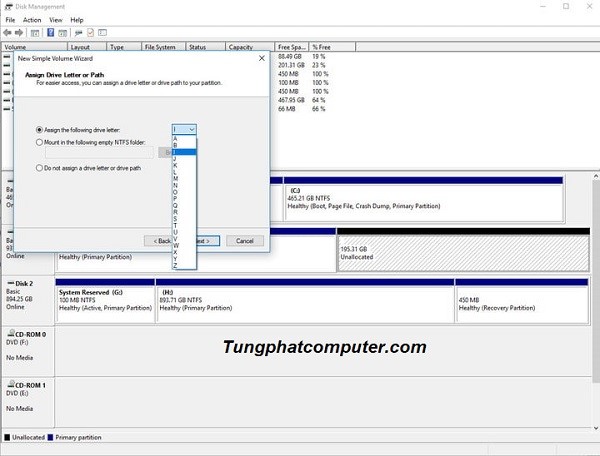Screen dimensions: 600x456
Task: Choose drive letter S from the list
Action: tap(184, 219)
